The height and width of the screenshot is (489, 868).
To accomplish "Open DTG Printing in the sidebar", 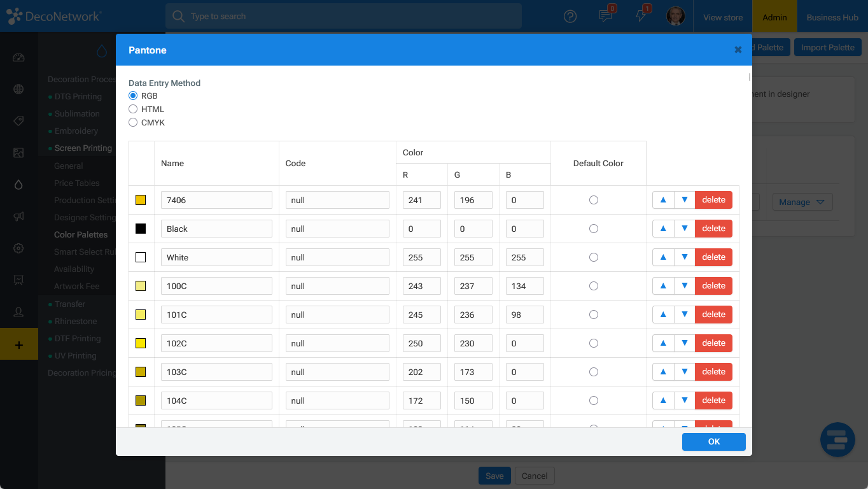I will pos(78,97).
